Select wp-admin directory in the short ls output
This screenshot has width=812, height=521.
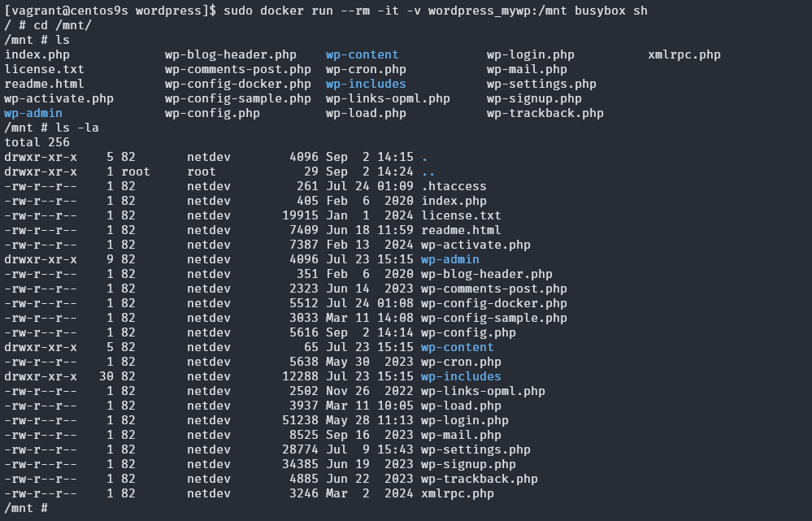coord(33,113)
